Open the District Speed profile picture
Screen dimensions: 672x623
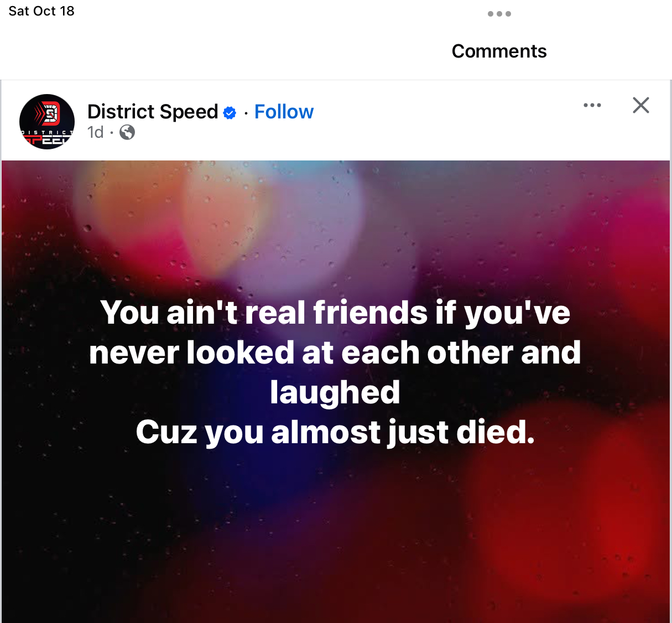tap(47, 122)
